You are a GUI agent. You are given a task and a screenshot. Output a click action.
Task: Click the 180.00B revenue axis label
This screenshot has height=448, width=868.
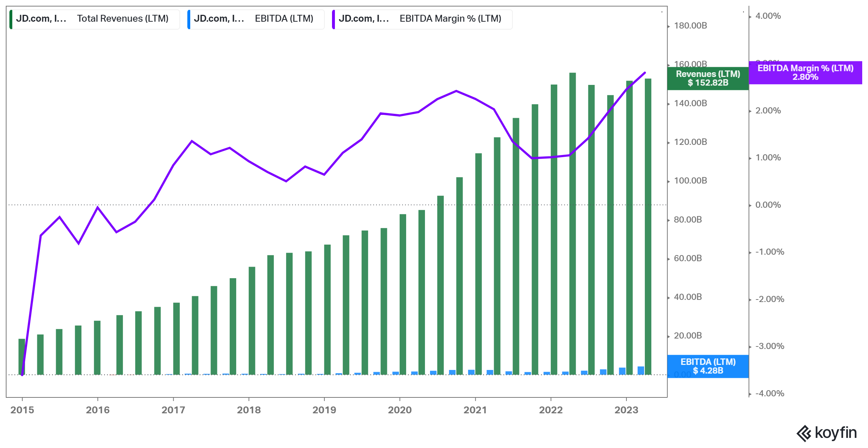pyautogui.click(x=690, y=26)
